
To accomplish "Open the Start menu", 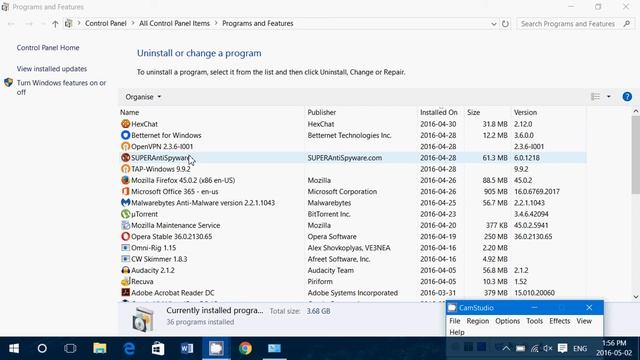I will pos(14,348).
